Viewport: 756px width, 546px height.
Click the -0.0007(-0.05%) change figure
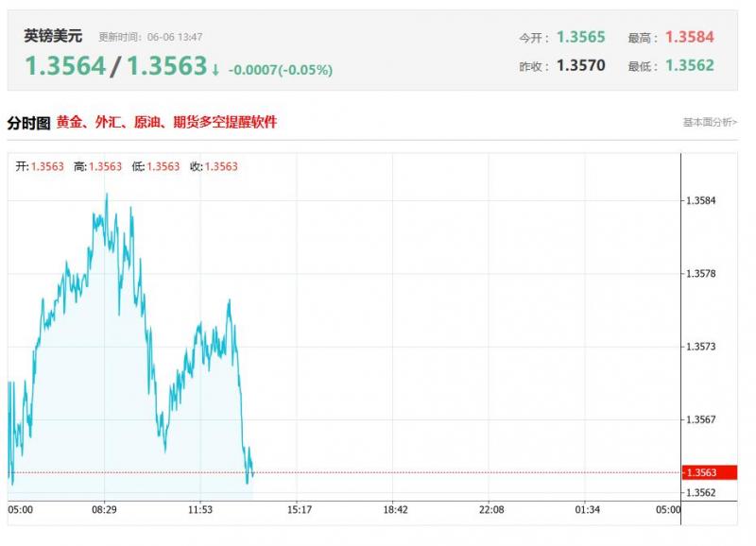(x=281, y=70)
